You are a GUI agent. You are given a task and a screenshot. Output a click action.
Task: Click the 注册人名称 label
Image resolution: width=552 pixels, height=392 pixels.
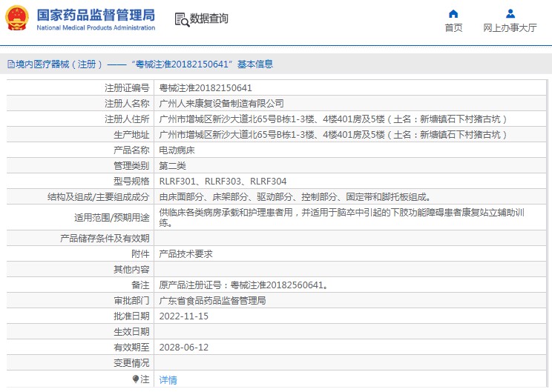pyautogui.click(x=127, y=103)
